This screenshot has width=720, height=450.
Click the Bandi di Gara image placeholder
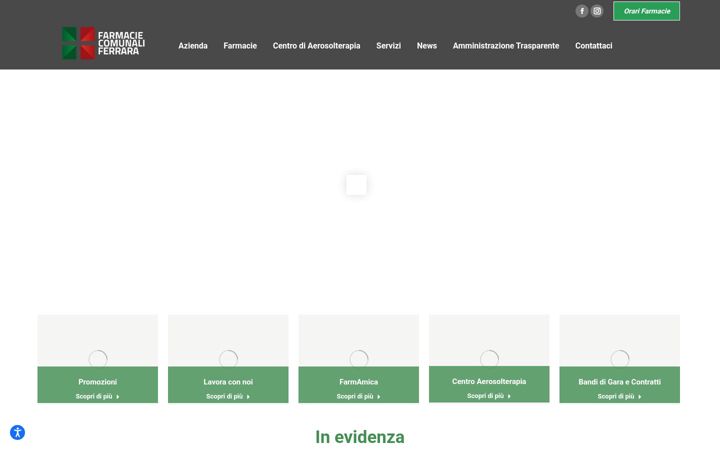coord(619,340)
